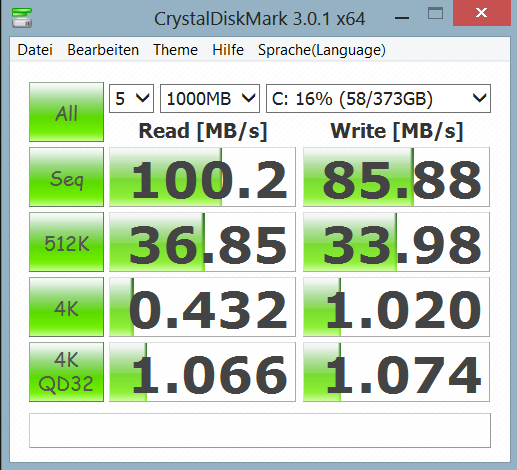
Task: Open the Bearbeiten menu
Action: click(x=103, y=50)
